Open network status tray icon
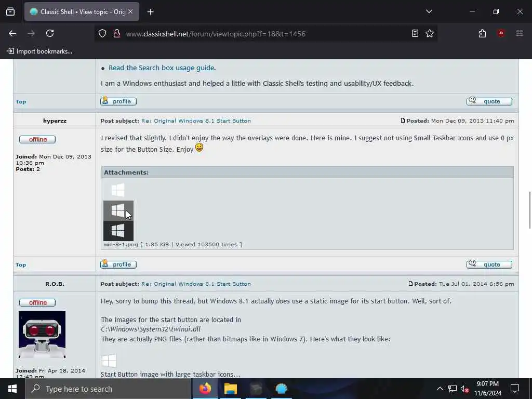The image size is (532, 399). [x=453, y=389]
